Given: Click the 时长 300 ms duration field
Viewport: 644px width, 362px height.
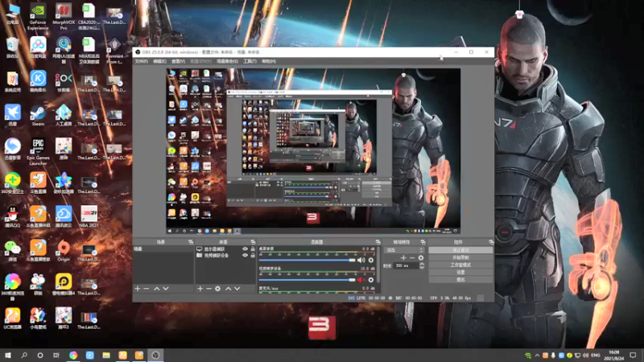Looking at the screenshot, I should (x=407, y=265).
